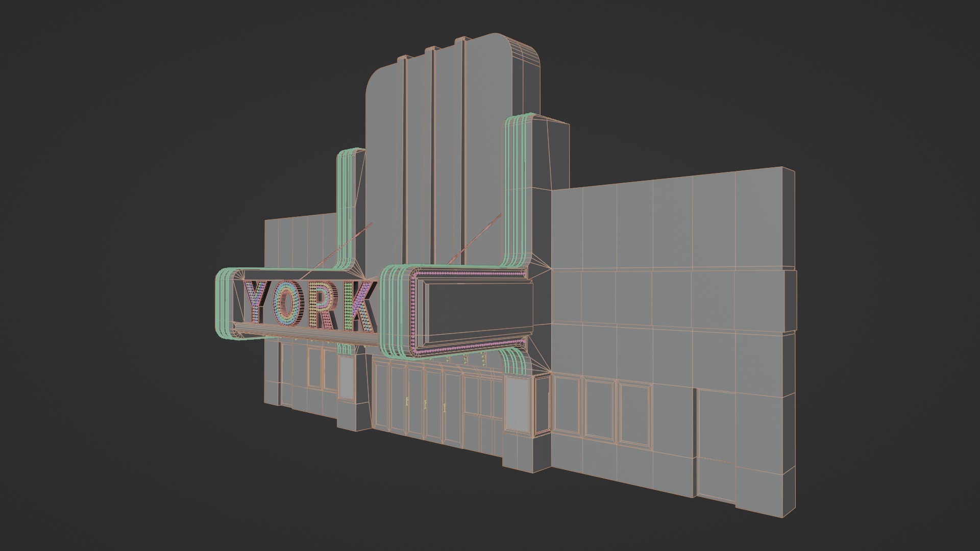Screen dimensions: 980x551
Task: Select the letter O on the YORK sign
Action: coord(289,304)
